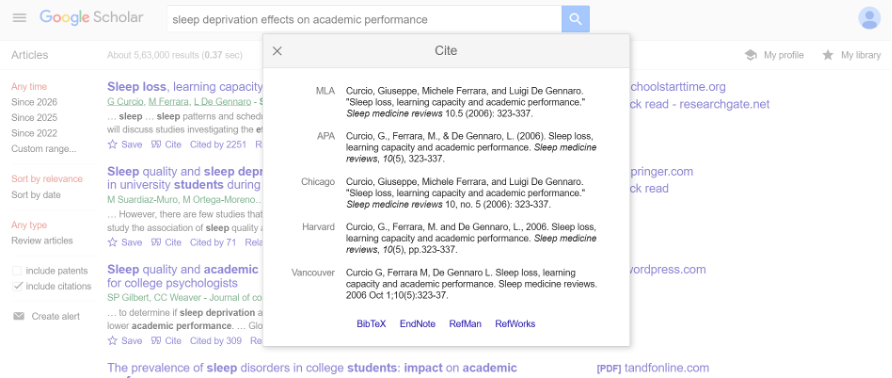Viewport: 892px width, 378px height.
Task: Export citation to EndNote
Action: click(418, 324)
